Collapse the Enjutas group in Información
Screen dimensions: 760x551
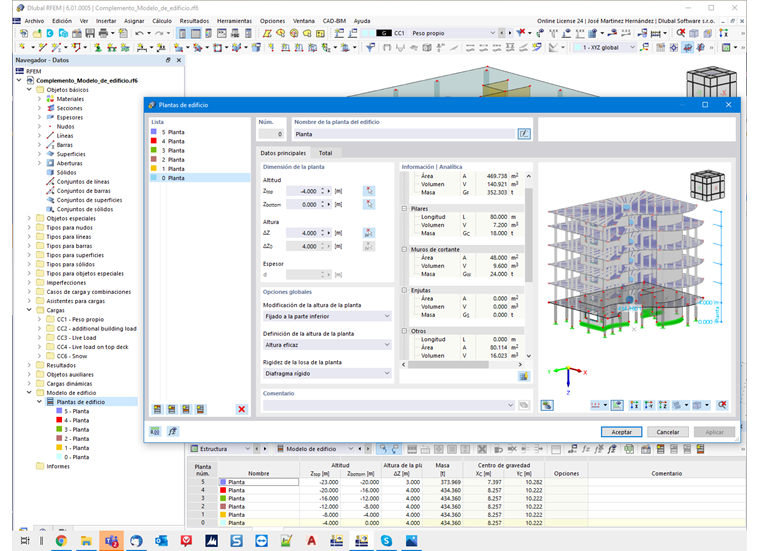pos(404,290)
